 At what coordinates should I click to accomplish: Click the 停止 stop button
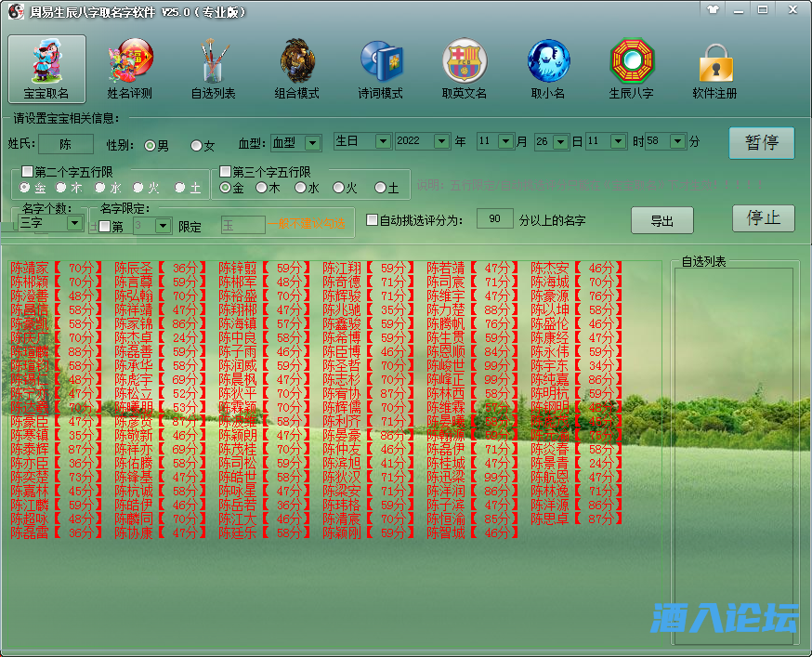(763, 218)
